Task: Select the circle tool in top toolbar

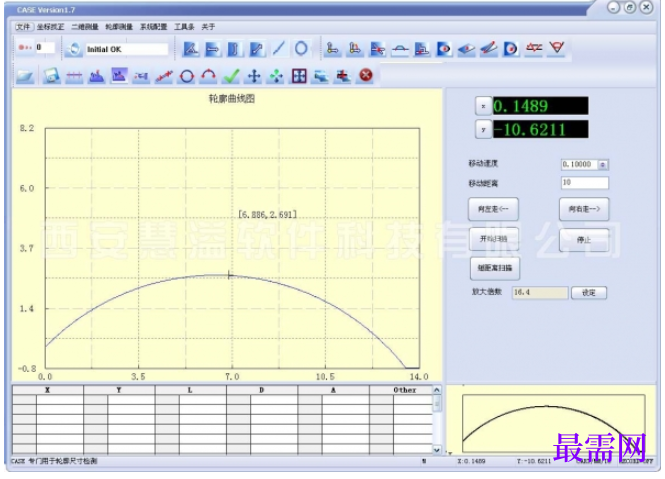Action: (301, 48)
